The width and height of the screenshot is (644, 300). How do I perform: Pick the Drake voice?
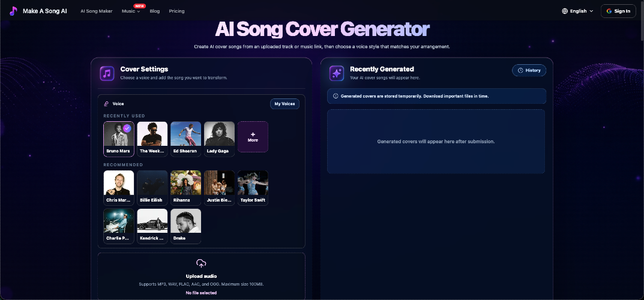point(185,226)
